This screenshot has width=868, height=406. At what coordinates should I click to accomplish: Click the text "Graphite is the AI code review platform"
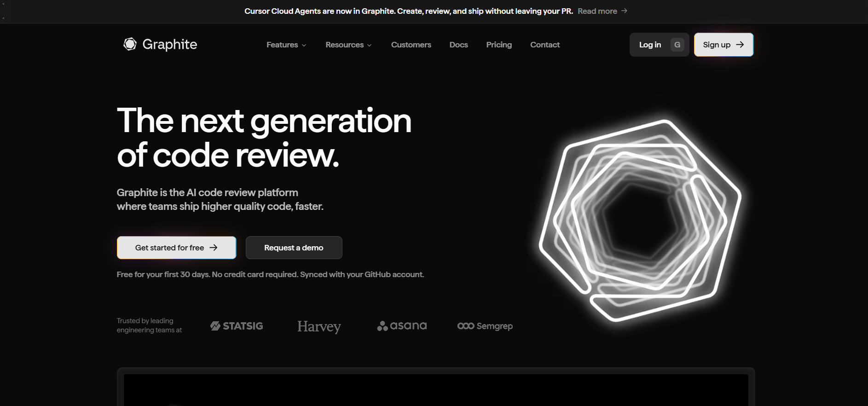208,192
